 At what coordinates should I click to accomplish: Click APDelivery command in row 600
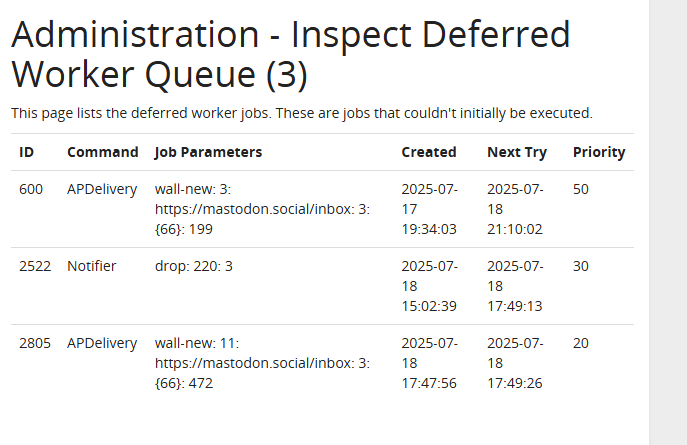tap(102, 189)
